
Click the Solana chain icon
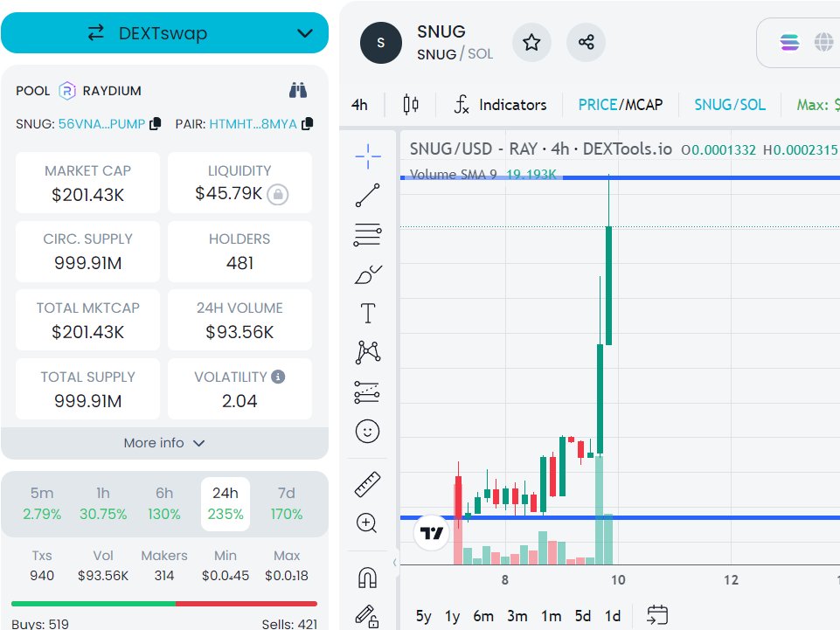[x=789, y=42]
